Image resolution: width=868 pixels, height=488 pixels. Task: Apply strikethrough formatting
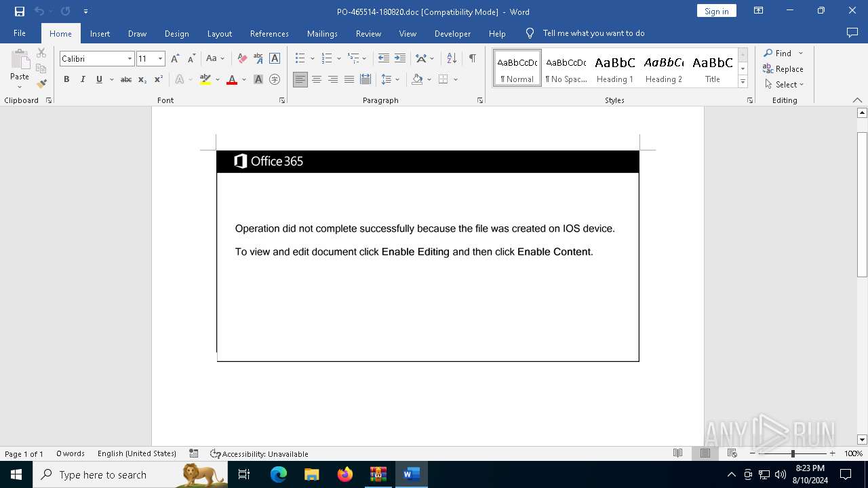(126, 79)
